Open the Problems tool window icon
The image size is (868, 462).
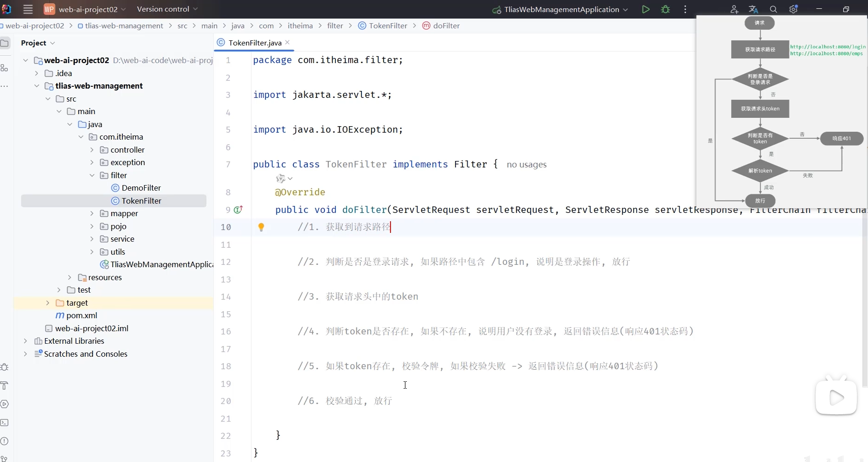[5, 441]
